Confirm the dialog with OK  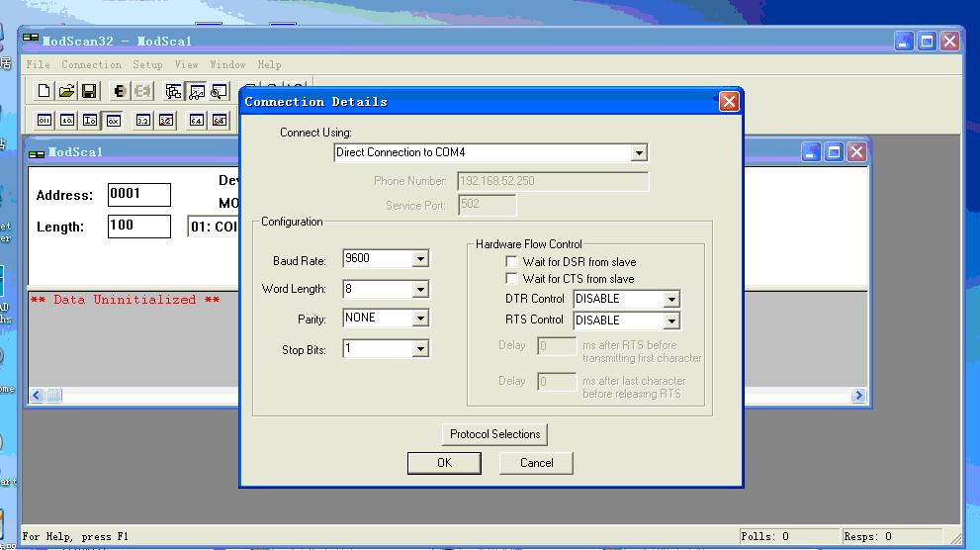coord(444,463)
